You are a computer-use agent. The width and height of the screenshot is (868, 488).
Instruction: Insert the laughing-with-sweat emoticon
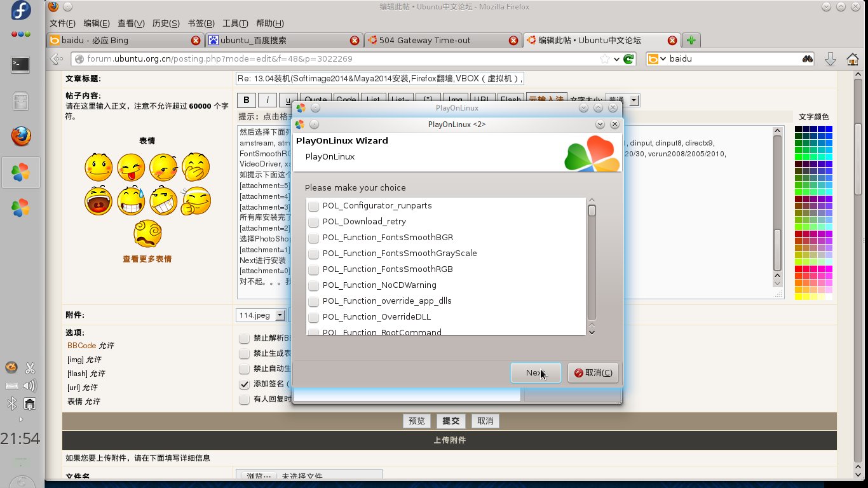131,200
